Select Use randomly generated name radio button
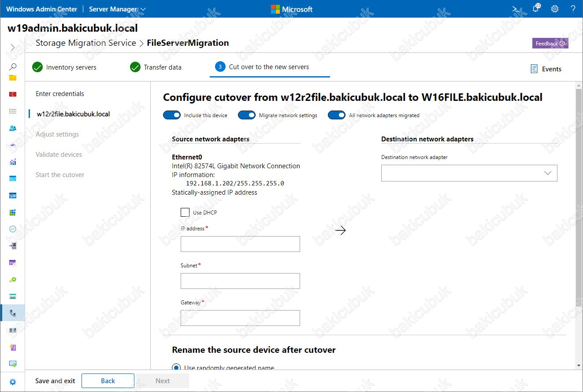The width and height of the screenshot is (583, 392). [x=176, y=367]
